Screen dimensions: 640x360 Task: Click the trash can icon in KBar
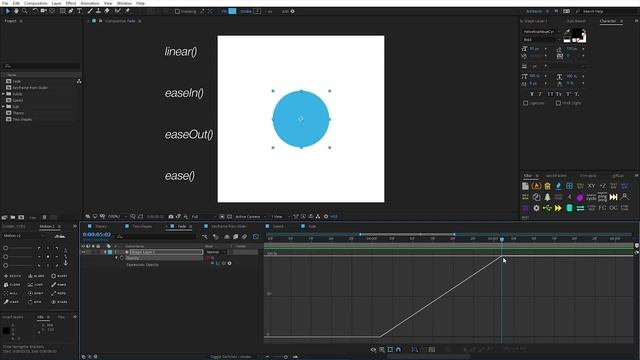pos(547,186)
